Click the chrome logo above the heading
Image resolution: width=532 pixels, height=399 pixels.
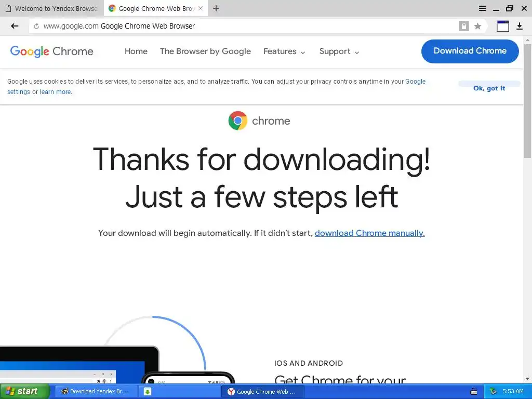pos(259,121)
